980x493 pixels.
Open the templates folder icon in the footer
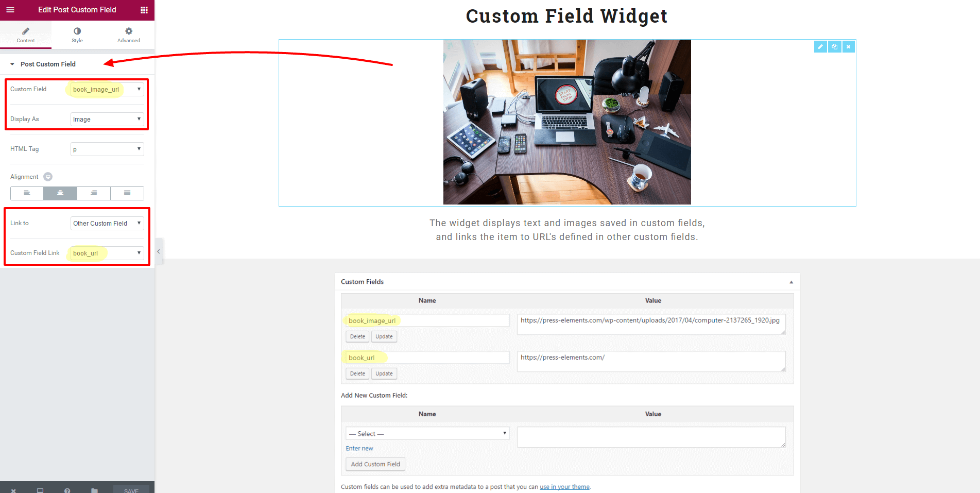[94, 490]
